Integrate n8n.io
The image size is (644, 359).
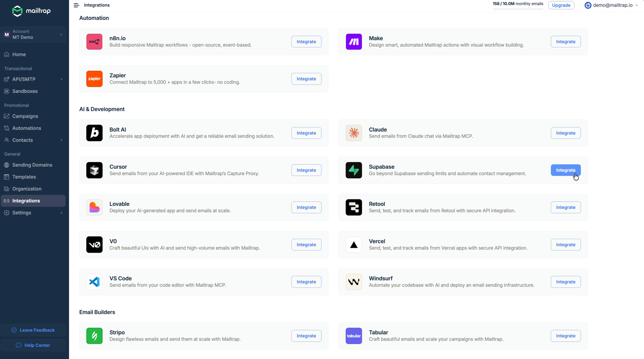pyautogui.click(x=306, y=41)
